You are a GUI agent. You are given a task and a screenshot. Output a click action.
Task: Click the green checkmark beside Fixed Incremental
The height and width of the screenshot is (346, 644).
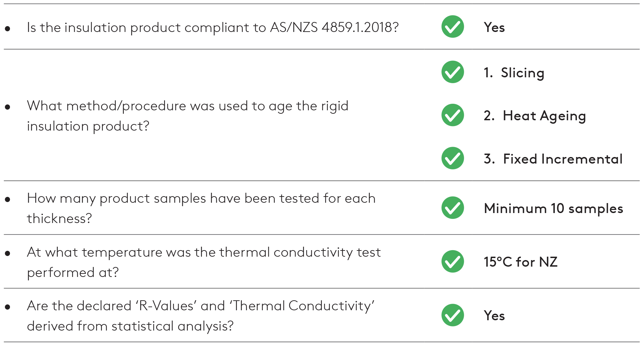coord(452,158)
